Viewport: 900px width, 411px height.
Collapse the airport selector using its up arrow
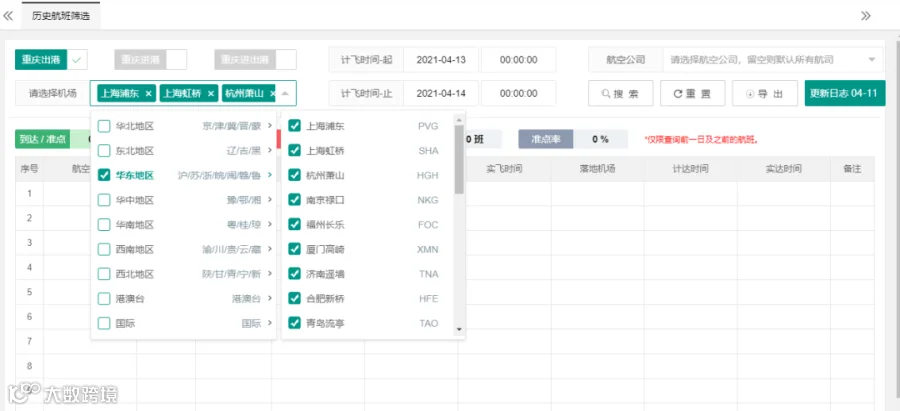285,94
